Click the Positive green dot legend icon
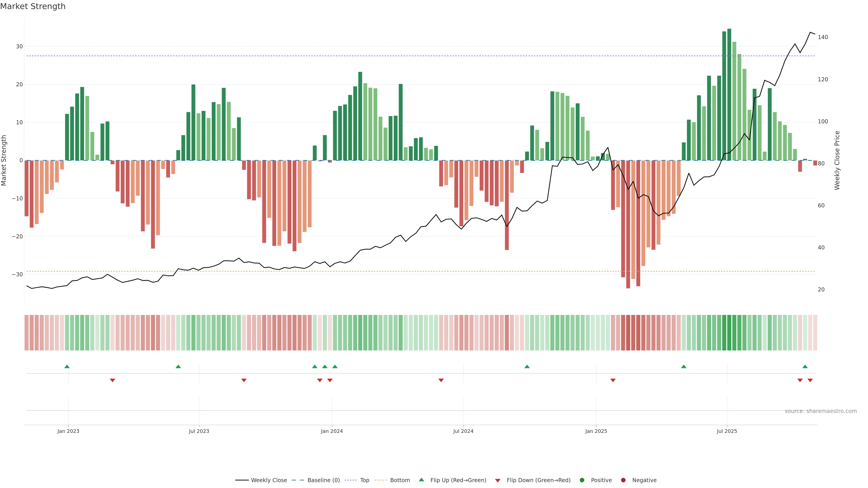 (x=582, y=480)
